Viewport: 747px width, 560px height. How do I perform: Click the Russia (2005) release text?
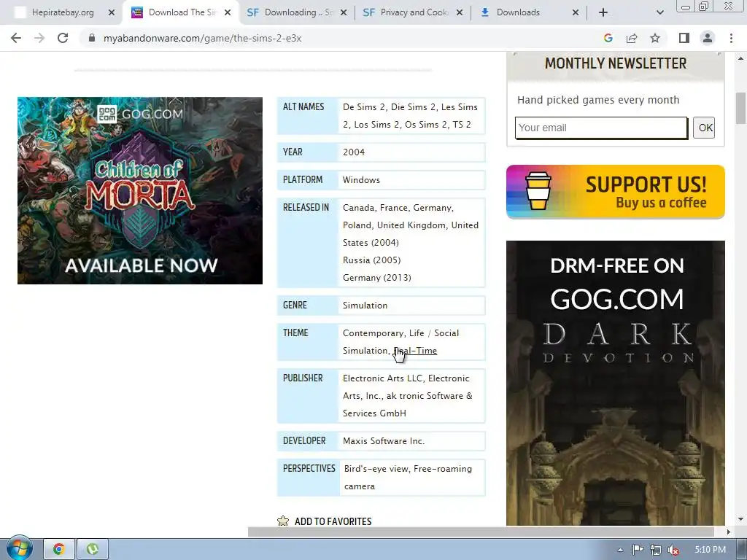[x=371, y=260]
